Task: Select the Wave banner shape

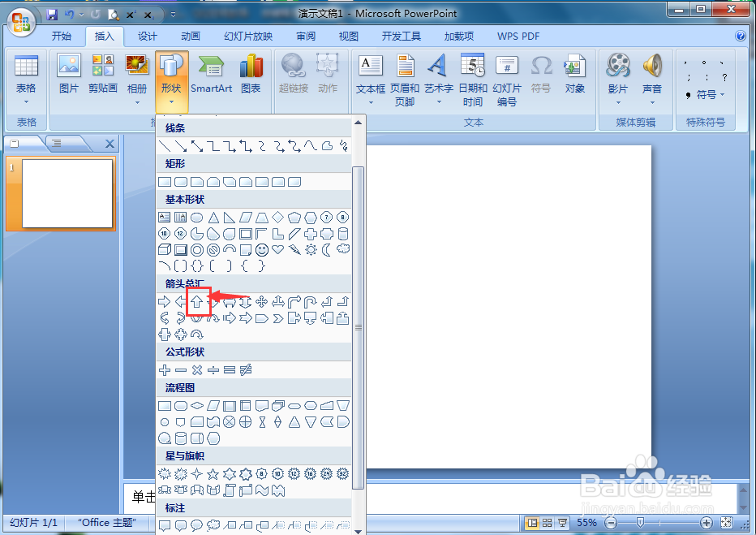Action: (262, 490)
